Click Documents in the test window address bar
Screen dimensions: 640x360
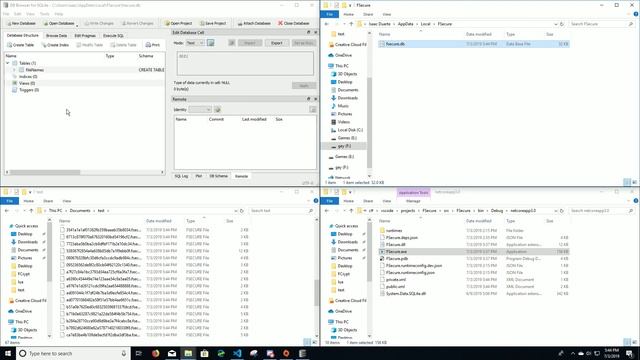coord(80,211)
